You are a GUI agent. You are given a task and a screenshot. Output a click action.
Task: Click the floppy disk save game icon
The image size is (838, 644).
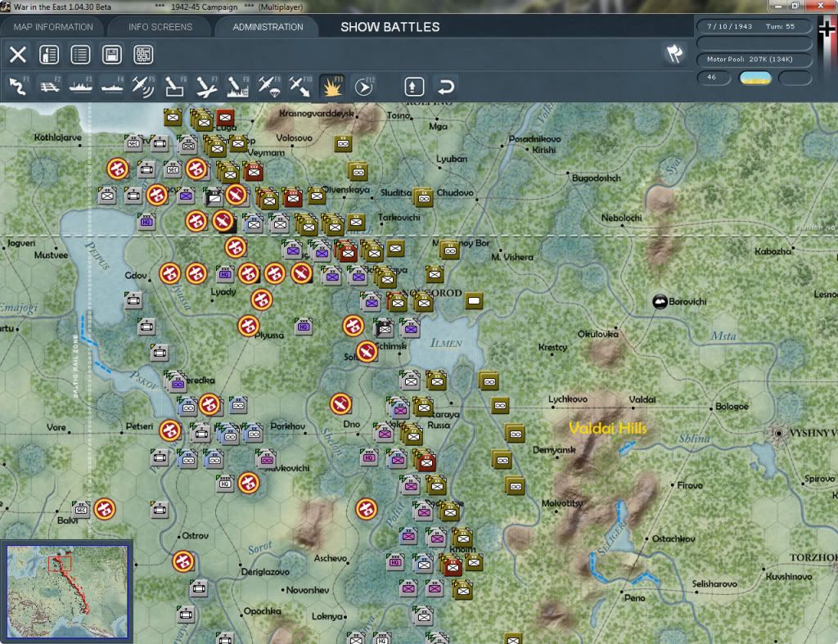(112, 55)
